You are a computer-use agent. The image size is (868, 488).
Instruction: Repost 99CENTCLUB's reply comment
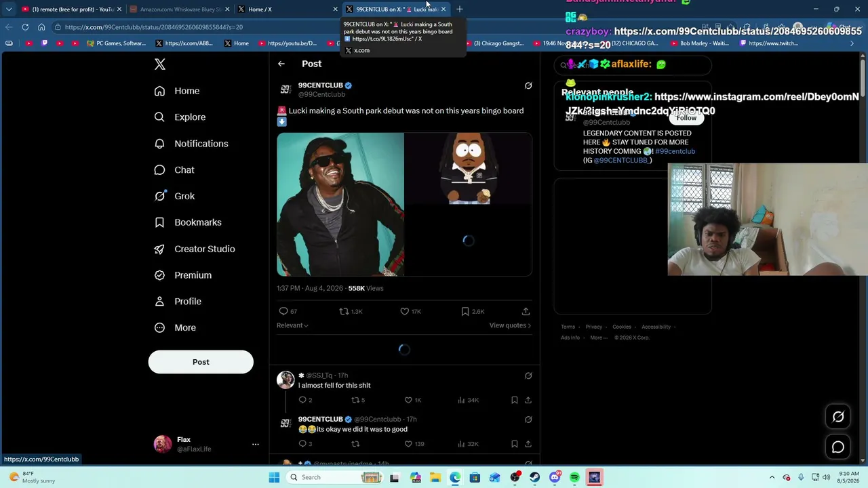tap(355, 444)
